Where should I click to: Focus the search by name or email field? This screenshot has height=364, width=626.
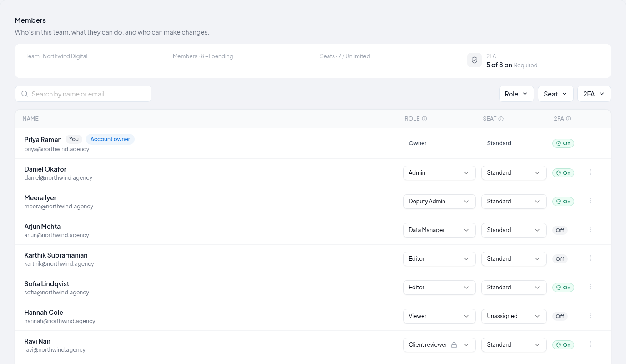pyautogui.click(x=83, y=94)
